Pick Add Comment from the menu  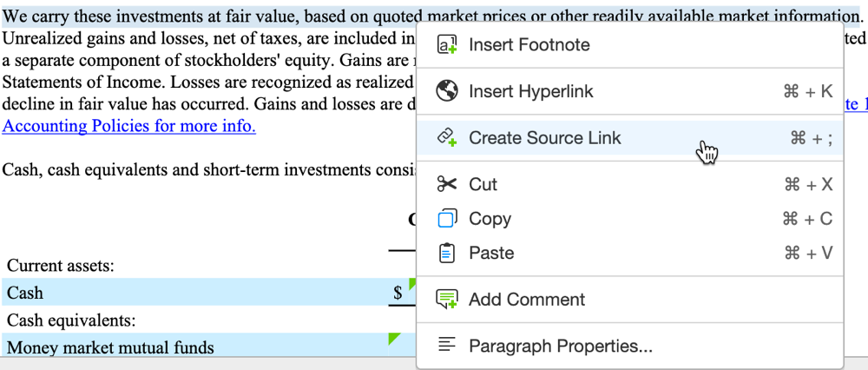click(x=527, y=300)
